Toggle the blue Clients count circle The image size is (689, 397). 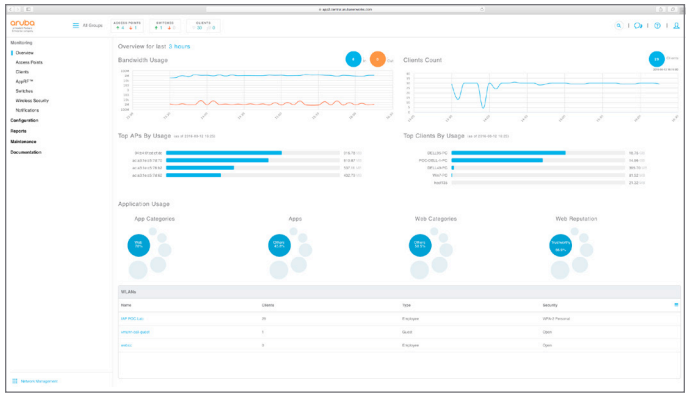656,59
